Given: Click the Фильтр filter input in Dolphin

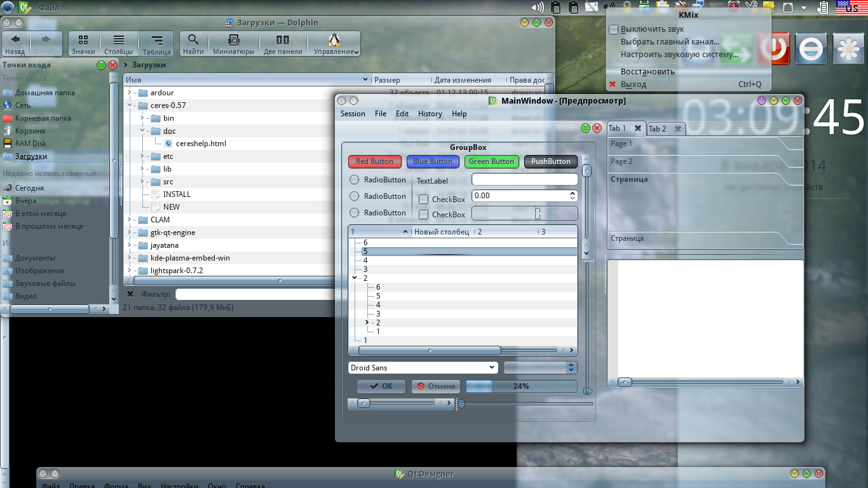Looking at the screenshot, I should click(255, 294).
